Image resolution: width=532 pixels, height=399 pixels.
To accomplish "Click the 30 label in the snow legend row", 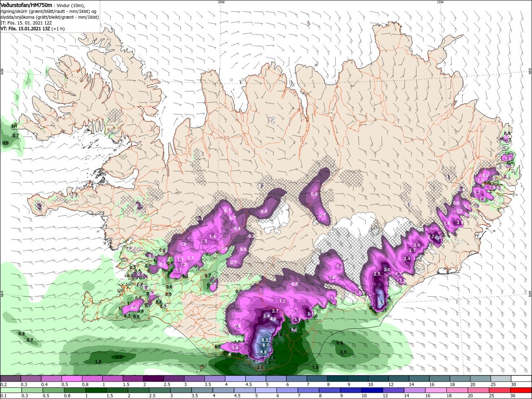I will tap(514, 384).
